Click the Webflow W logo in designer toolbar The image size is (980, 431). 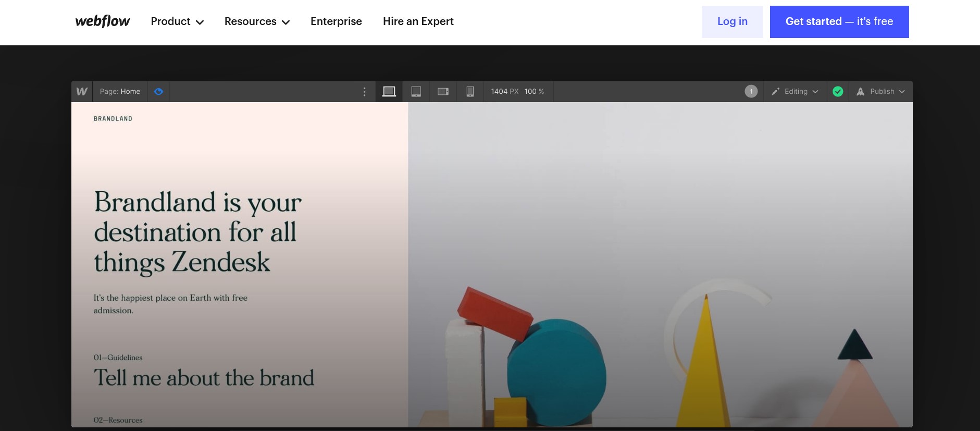pyautogui.click(x=82, y=92)
